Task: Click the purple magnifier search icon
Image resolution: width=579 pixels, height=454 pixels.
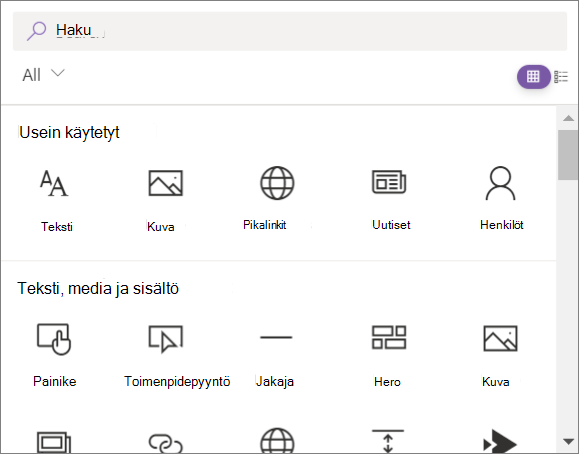Action: pyautogui.click(x=36, y=31)
